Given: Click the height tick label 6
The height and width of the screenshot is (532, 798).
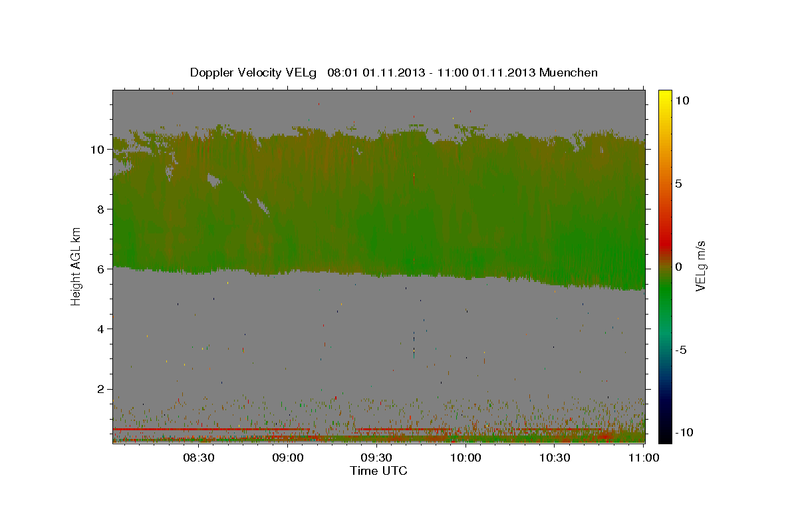Looking at the screenshot, I should pyautogui.click(x=102, y=269).
